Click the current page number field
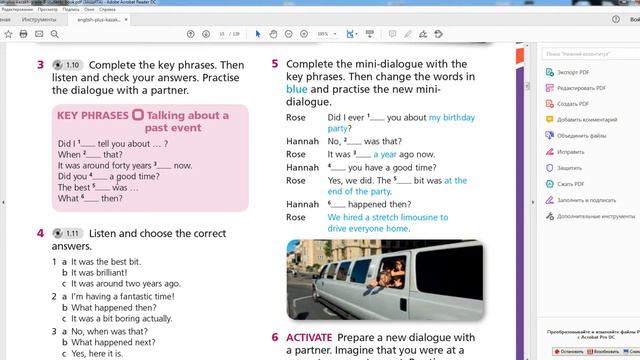Viewport: 640px width, 360px height. (222, 34)
